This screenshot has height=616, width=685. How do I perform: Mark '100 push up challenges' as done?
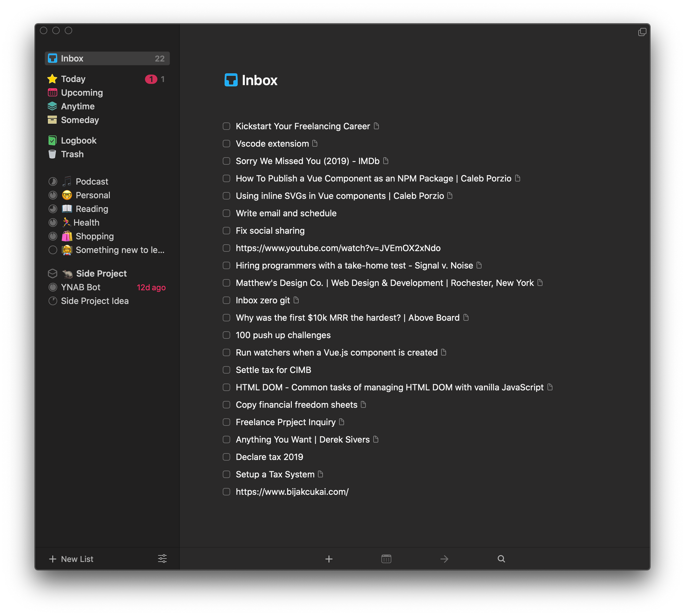pyautogui.click(x=226, y=335)
